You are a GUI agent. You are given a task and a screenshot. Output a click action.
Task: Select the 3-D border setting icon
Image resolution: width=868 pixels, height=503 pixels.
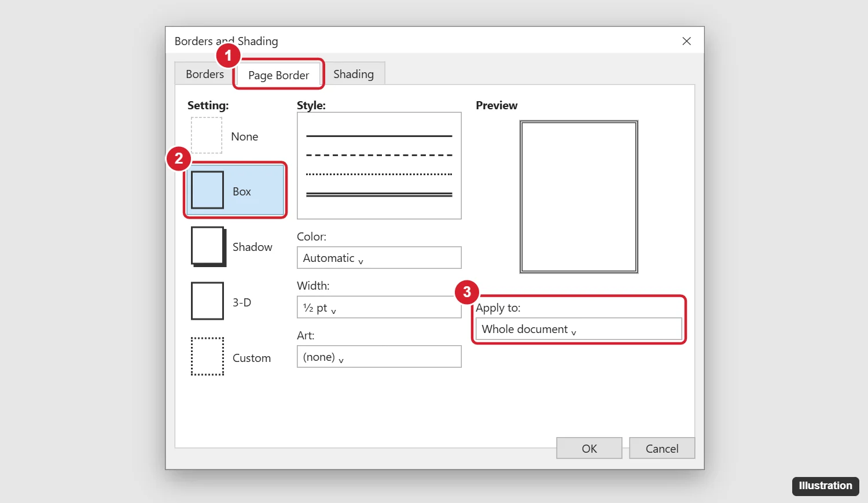pos(207,301)
